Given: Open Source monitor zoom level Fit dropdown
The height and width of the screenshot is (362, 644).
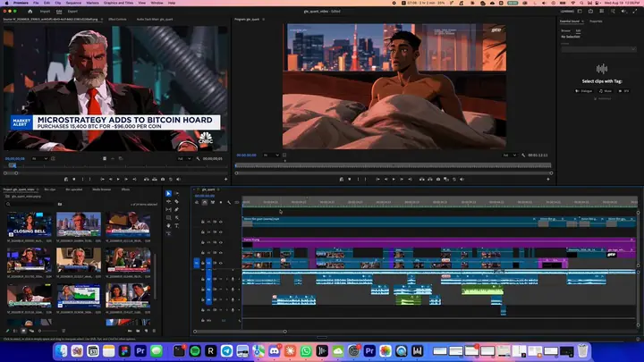Looking at the screenshot, I should 40,158.
